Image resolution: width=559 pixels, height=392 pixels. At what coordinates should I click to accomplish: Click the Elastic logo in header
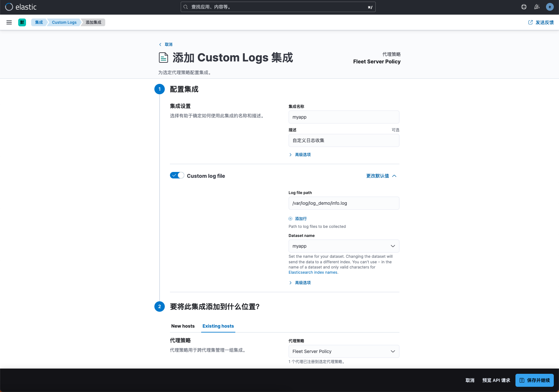(x=21, y=7)
